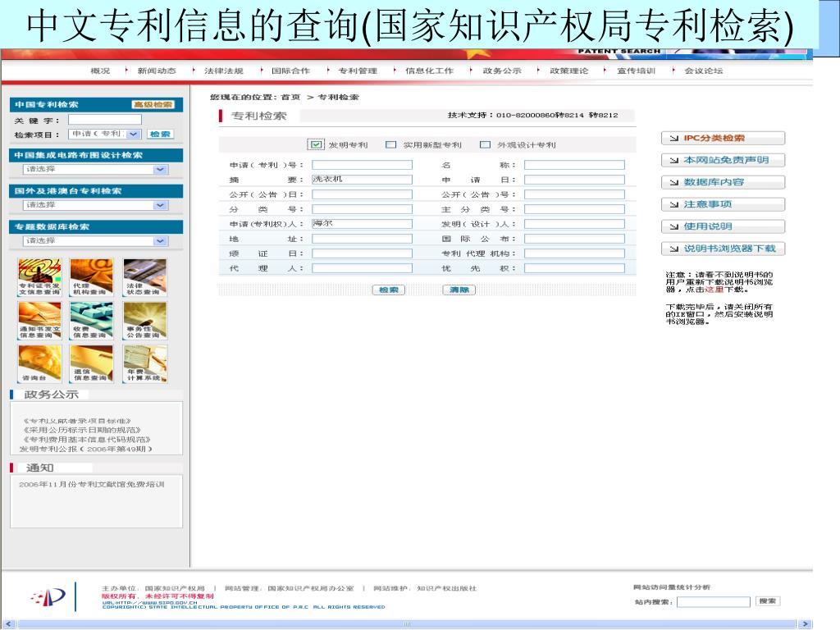Open 使用说明

pos(724,226)
